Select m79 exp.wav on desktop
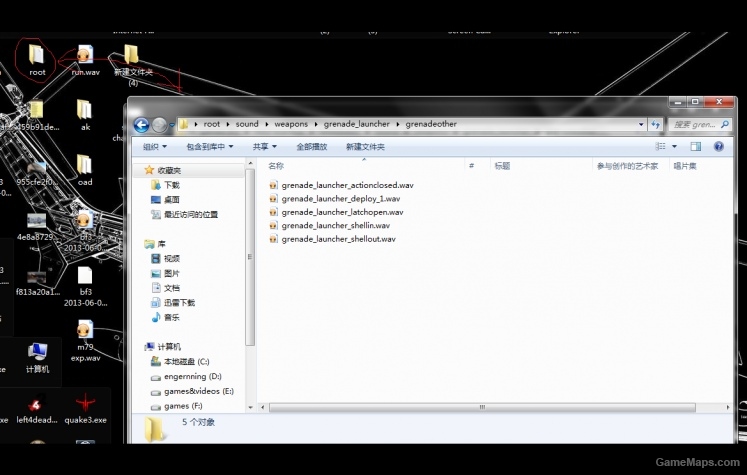The width and height of the screenshot is (747, 475). coord(85,341)
